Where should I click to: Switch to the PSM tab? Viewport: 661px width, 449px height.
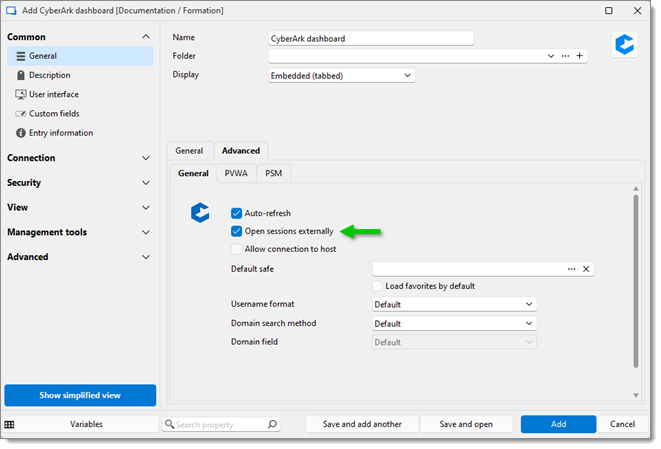tap(273, 173)
